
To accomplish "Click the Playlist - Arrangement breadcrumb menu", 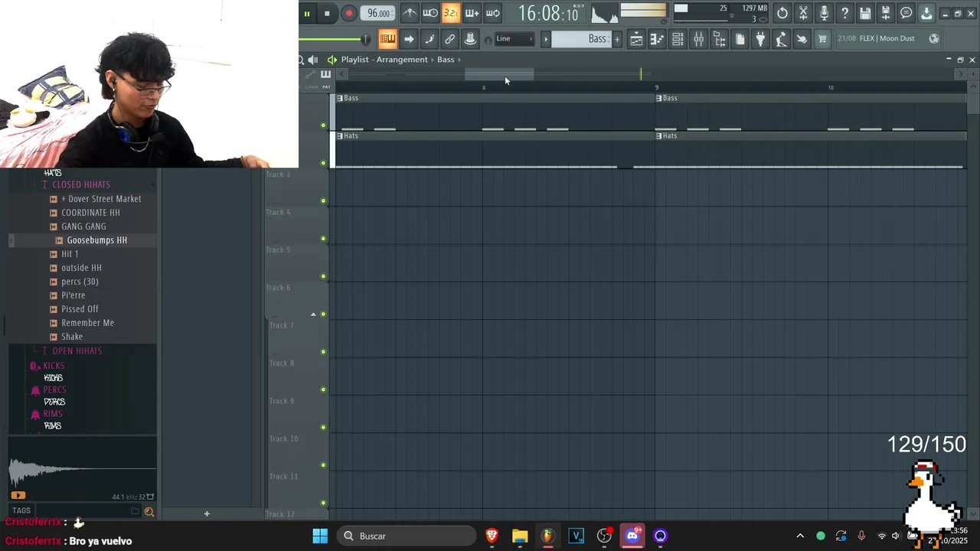I will [384, 60].
